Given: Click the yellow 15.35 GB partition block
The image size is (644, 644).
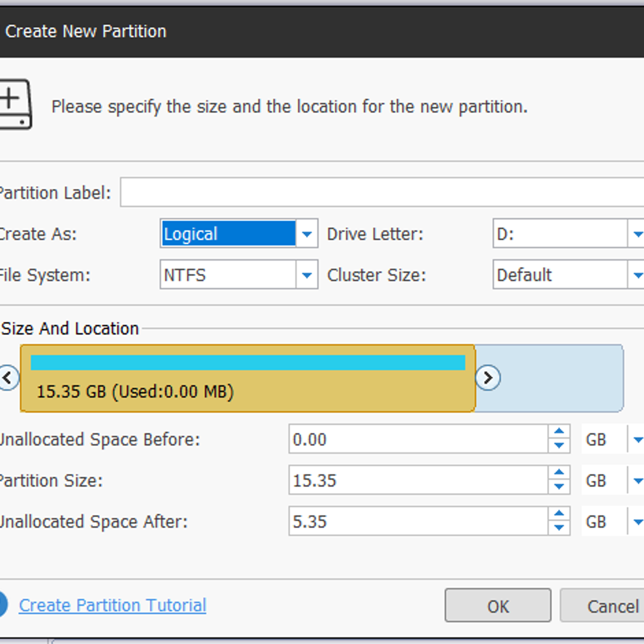Looking at the screenshot, I should coord(248,378).
